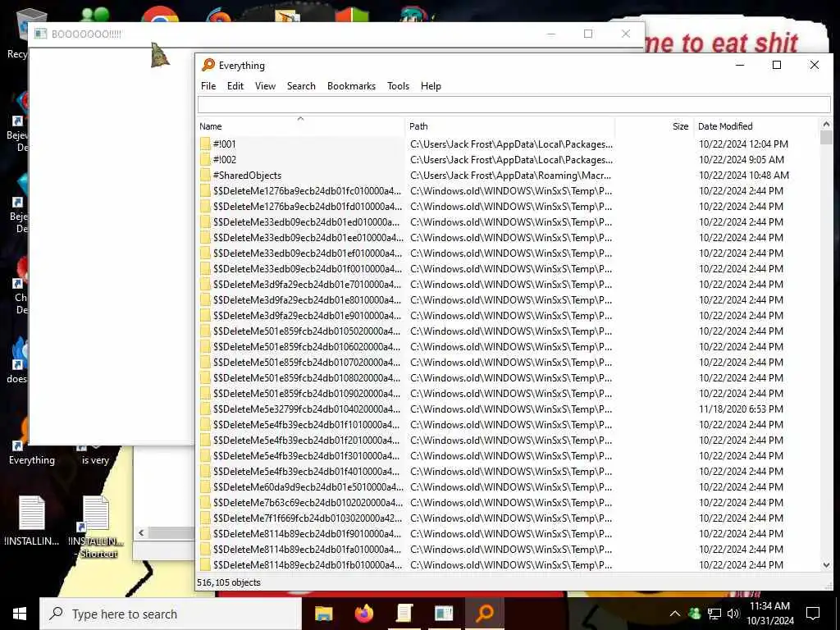Click scroll down arrow of Everything results list
The width and height of the screenshot is (840, 630).
826,565
